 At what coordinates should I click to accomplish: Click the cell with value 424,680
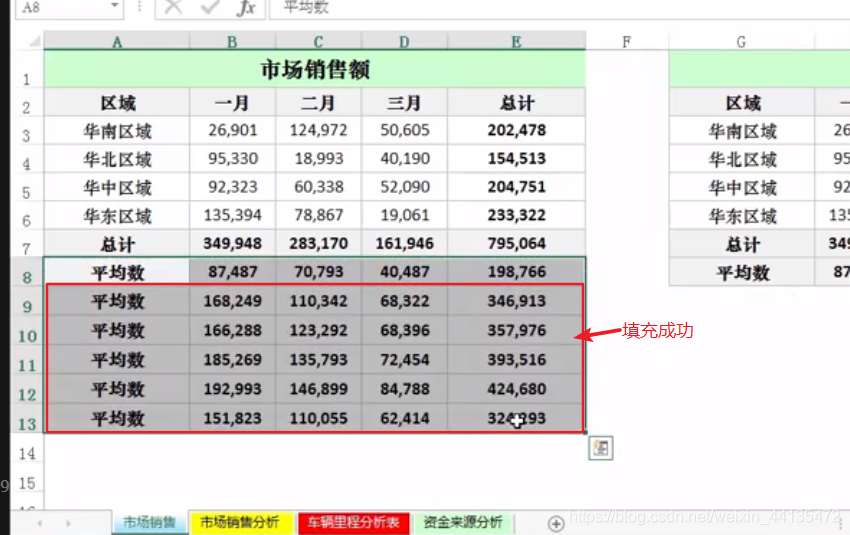(x=517, y=389)
